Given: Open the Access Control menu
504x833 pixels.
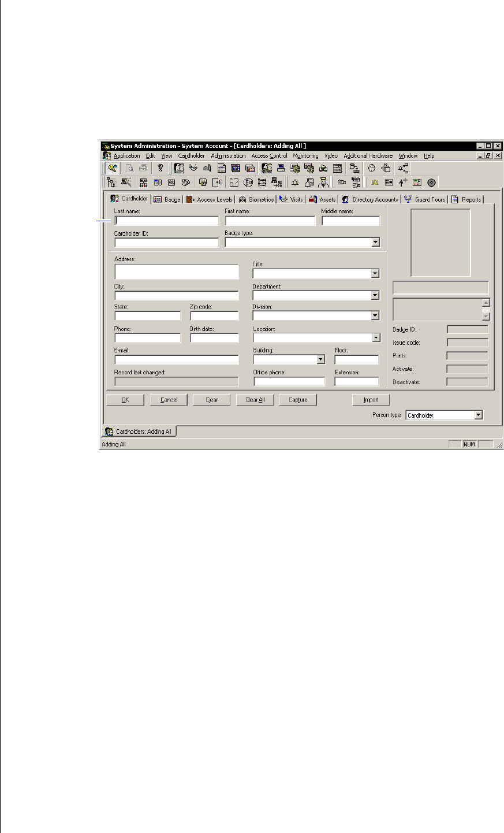Looking at the screenshot, I should (269, 156).
